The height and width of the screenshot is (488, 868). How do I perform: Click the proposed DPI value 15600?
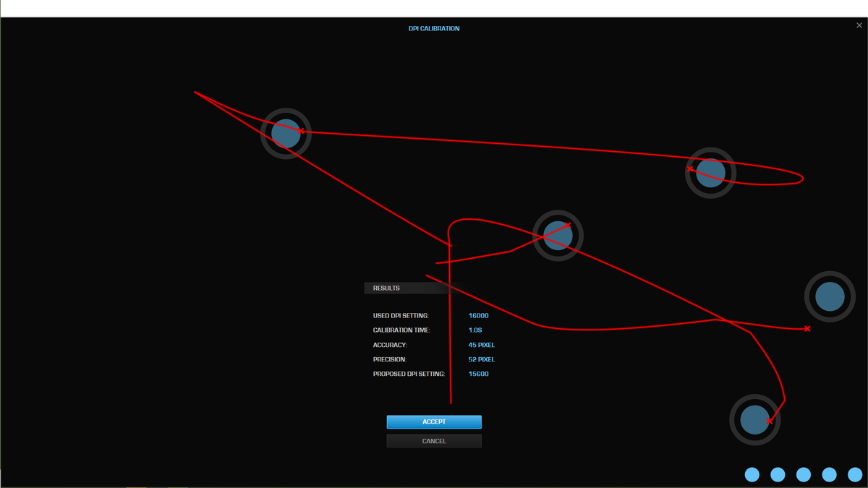[x=479, y=374]
